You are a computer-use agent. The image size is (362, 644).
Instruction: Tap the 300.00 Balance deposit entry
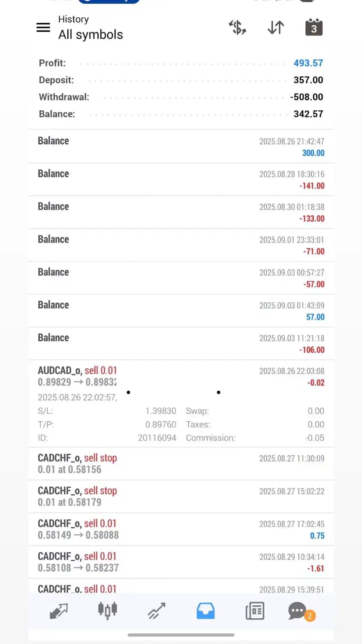click(x=181, y=146)
